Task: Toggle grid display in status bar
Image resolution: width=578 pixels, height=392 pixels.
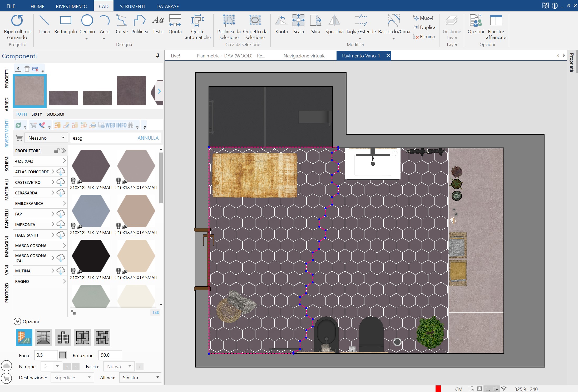Action: [x=480, y=389]
